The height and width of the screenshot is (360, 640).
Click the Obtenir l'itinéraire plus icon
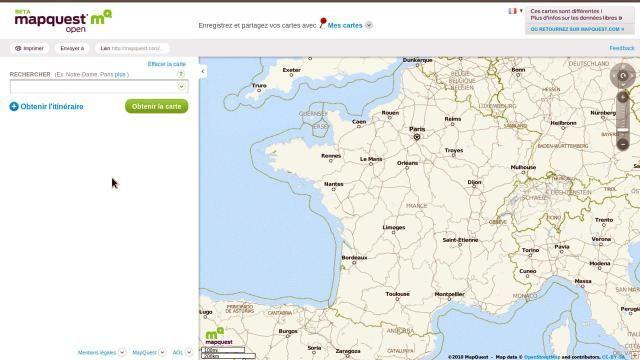[14, 107]
